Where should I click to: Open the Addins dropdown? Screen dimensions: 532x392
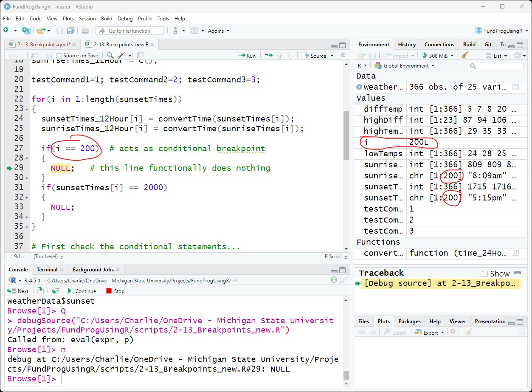(x=219, y=31)
